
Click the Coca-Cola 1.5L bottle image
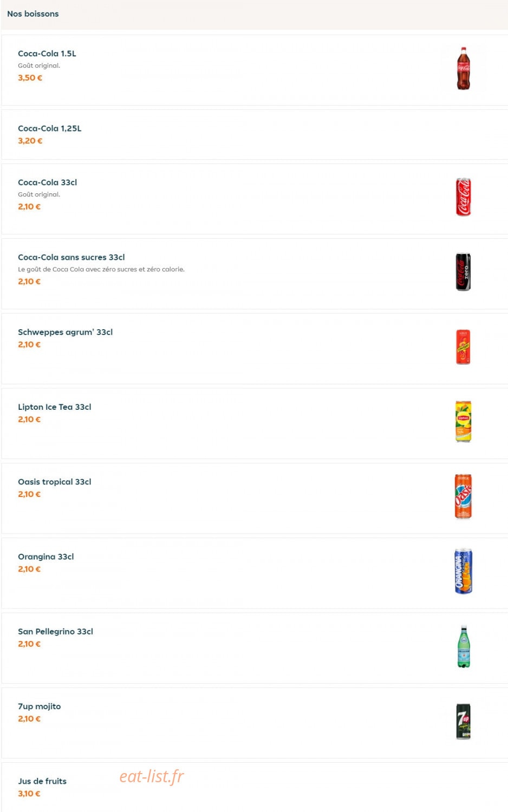coord(463,69)
